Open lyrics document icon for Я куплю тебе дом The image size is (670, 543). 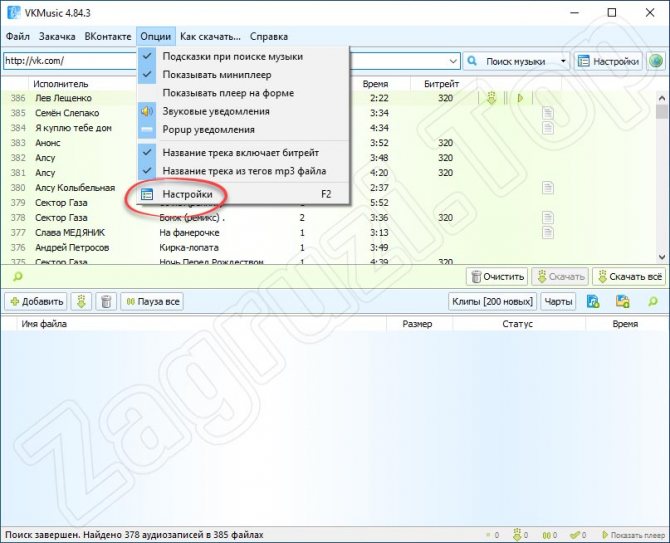(x=548, y=128)
